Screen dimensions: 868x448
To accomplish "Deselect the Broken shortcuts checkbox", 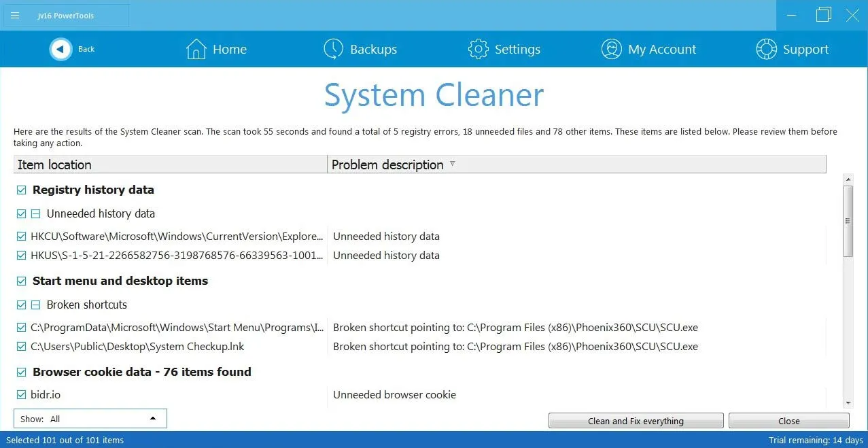I will point(20,305).
